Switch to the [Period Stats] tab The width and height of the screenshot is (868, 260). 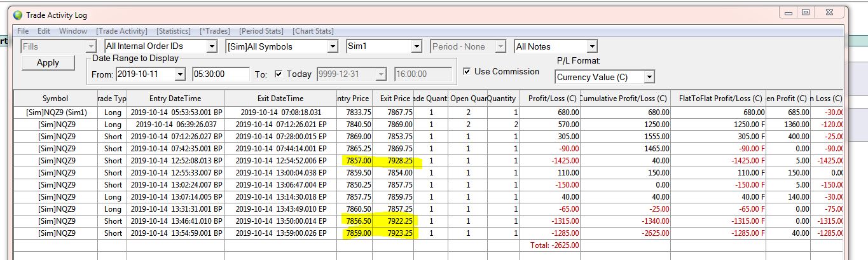261,31
